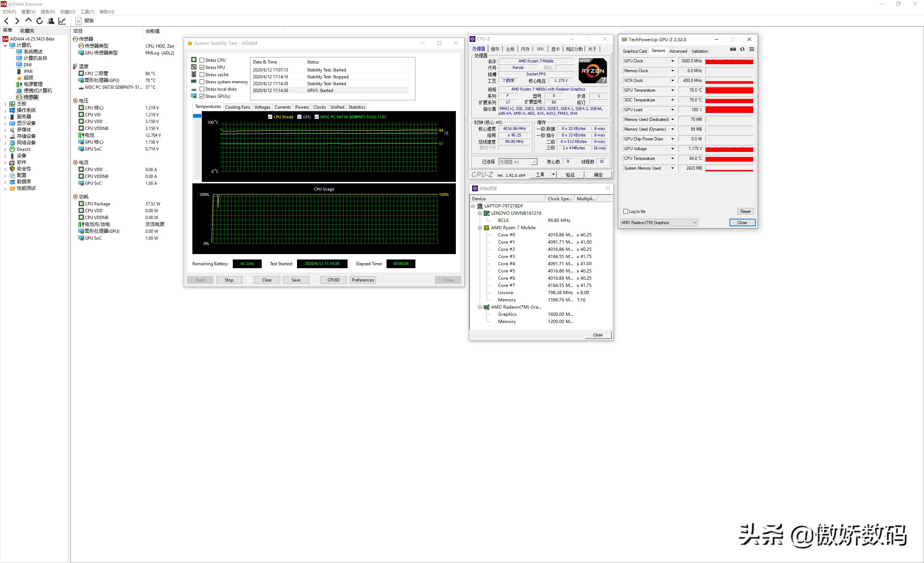Viewport: 924px width, 563px height.
Task: Click the report document icon
Action: pyautogui.click(x=78, y=21)
